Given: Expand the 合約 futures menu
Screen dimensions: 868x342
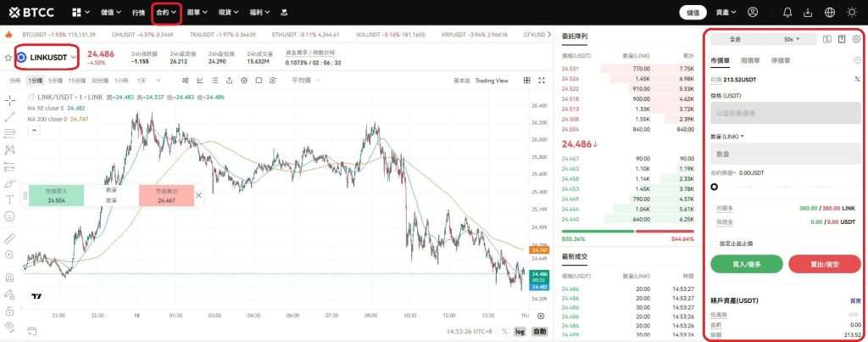Looking at the screenshot, I should (166, 12).
